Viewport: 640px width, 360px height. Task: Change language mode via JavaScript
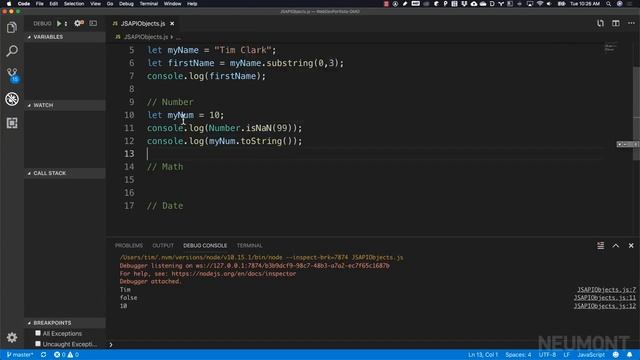tap(591, 355)
